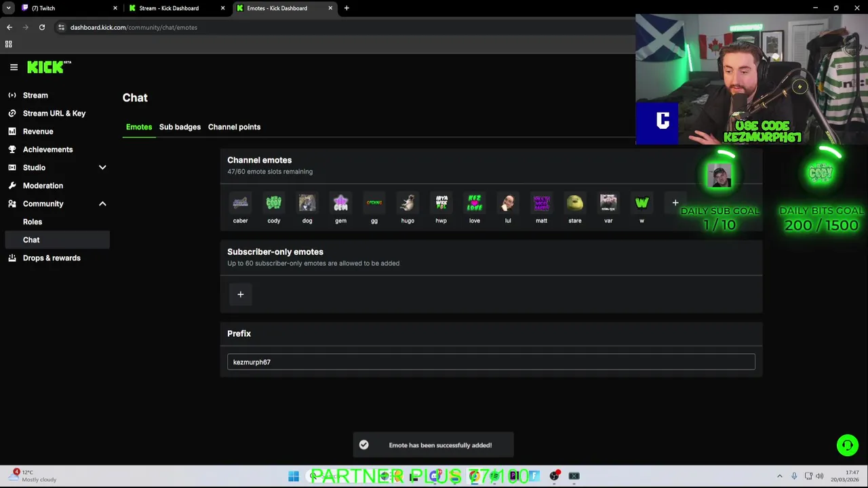Select the dog emote
The width and height of the screenshot is (868, 488).
(307, 203)
